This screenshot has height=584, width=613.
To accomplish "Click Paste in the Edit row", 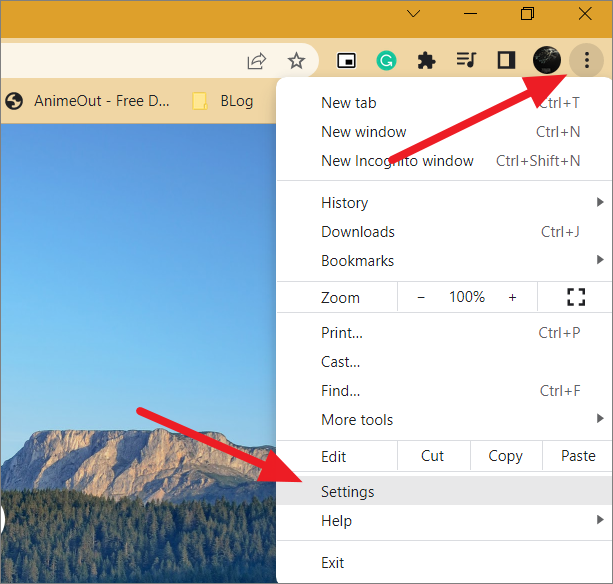I will 578,456.
